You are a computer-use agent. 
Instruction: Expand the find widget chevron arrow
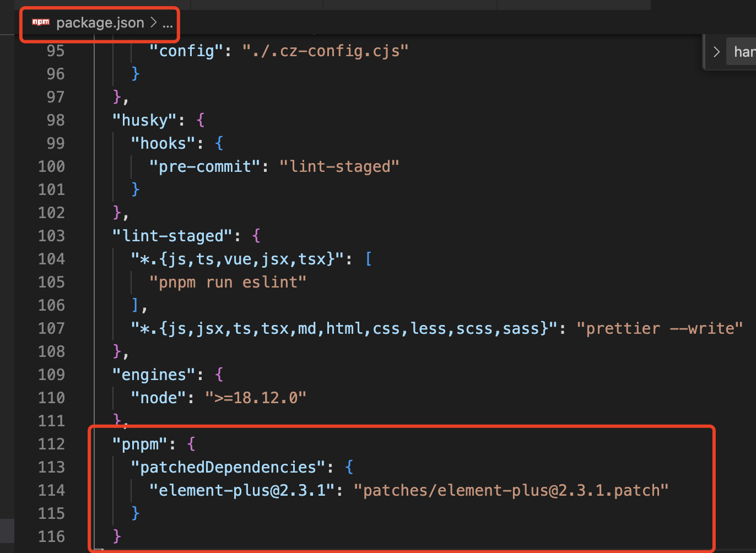pos(716,52)
